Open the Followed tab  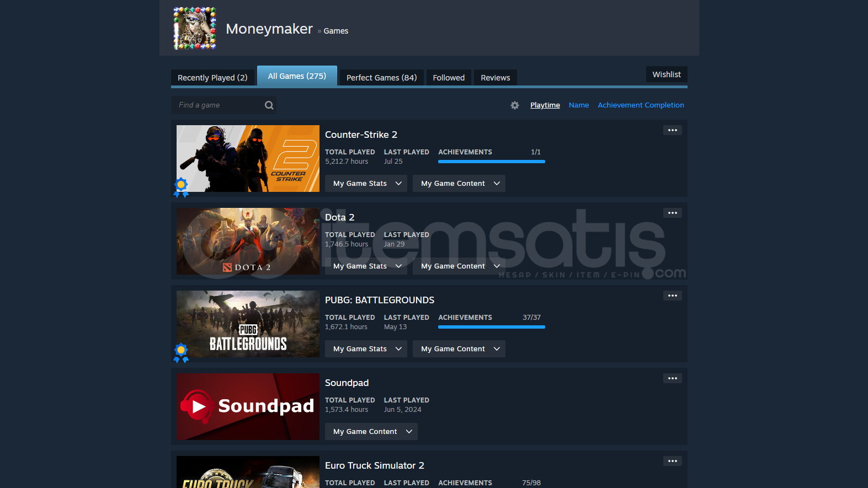449,78
